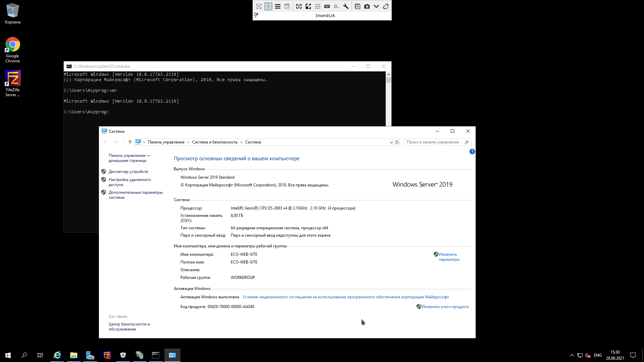Click Система и безопасность breadcrumb
The width and height of the screenshot is (644, 362).
215,142
